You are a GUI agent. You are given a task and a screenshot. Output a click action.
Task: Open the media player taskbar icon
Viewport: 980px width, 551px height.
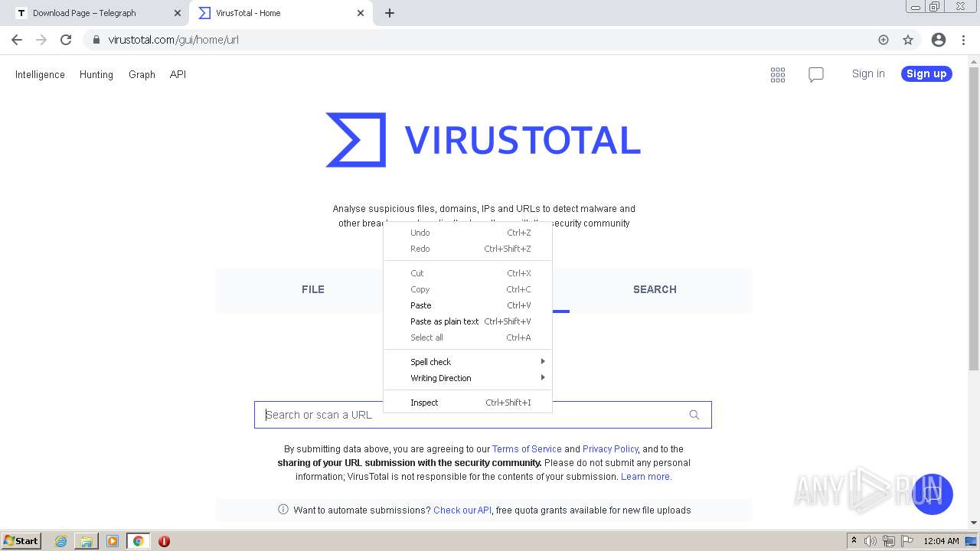pyautogui.click(x=113, y=541)
